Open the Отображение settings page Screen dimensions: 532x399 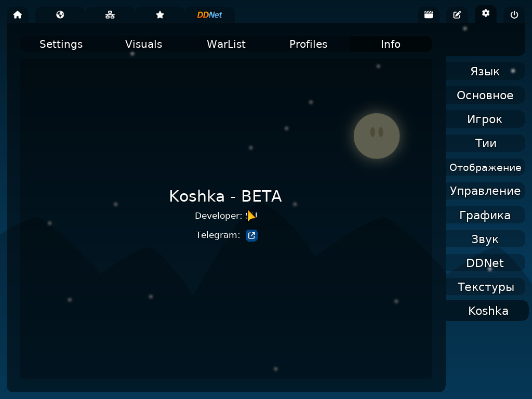tap(486, 167)
